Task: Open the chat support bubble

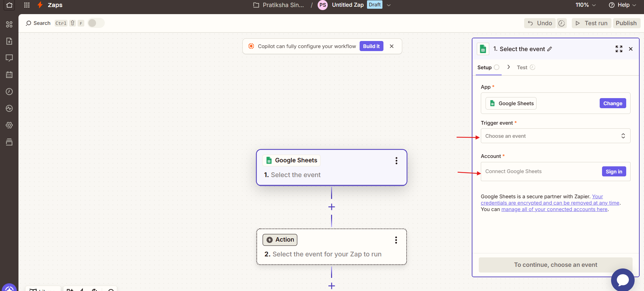Action: [623, 280]
